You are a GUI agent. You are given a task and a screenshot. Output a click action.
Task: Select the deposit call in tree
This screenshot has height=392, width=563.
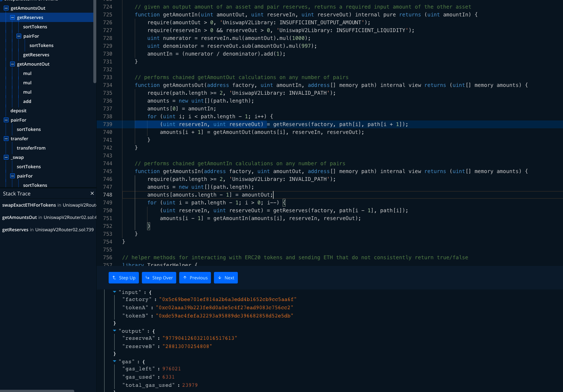tap(19, 111)
